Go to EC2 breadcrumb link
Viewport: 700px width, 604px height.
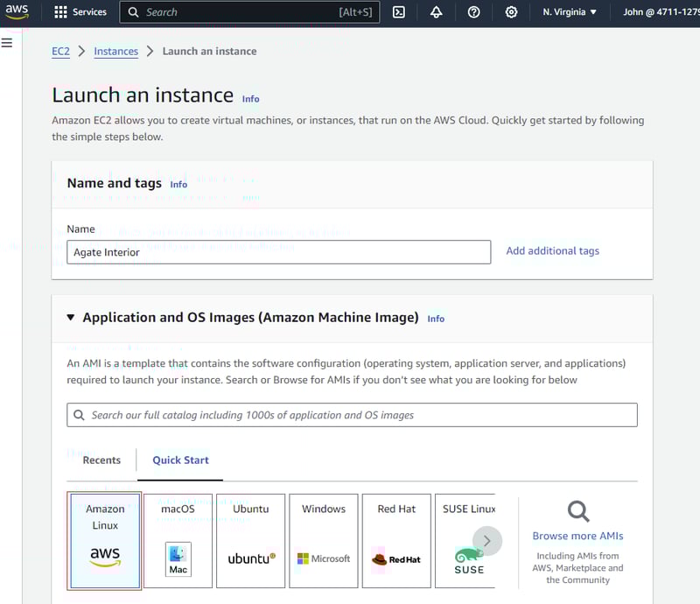pyautogui.click(x=60, y=52)
